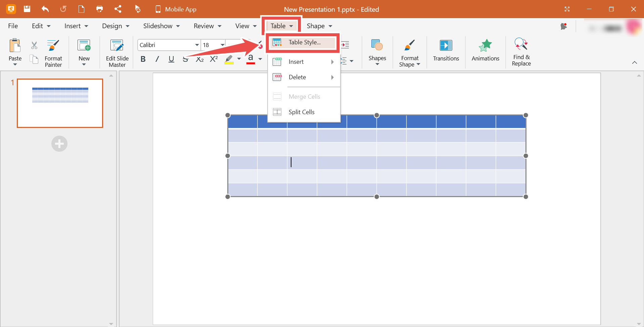Open the Format Painter tool

pos(52,52)
